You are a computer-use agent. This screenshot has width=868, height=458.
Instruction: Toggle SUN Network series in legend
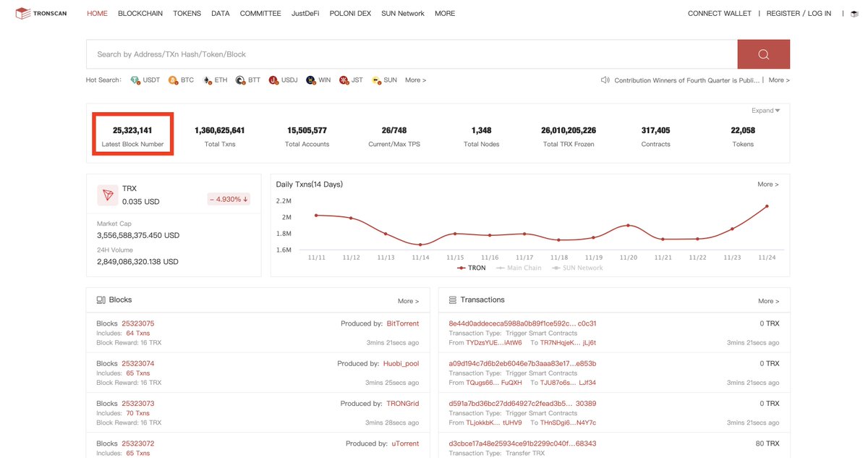point(577,268)
